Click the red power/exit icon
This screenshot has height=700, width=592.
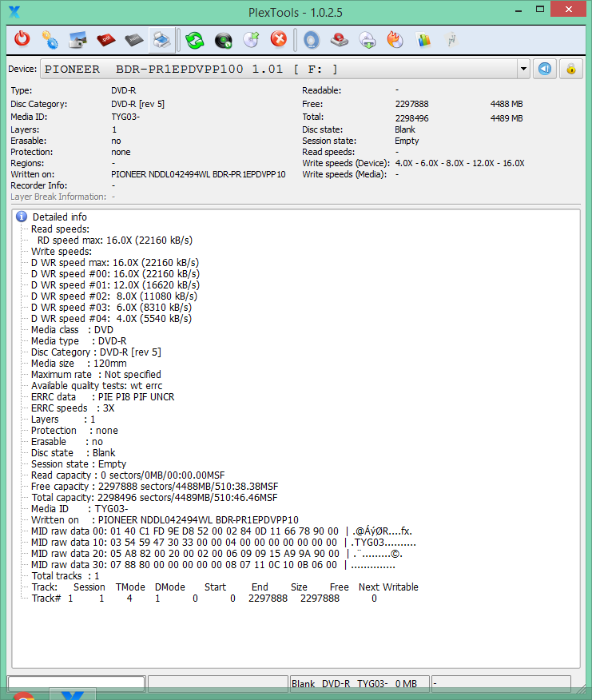click(22, 39)
